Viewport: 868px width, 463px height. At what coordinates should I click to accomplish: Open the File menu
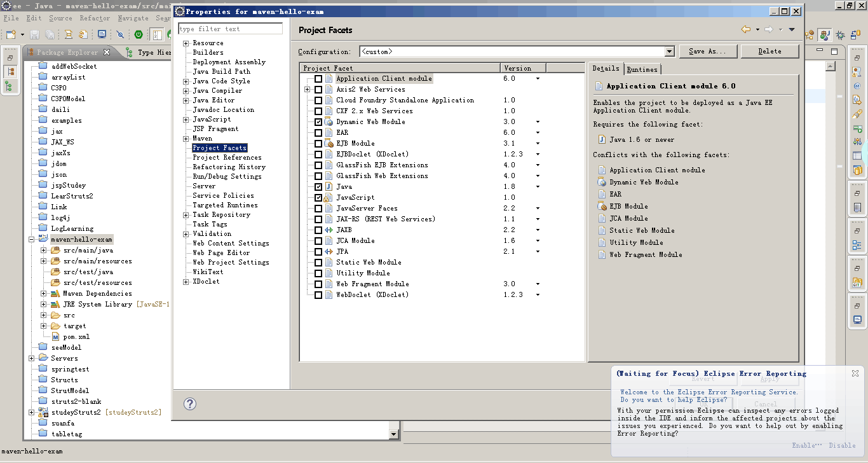click(x=11, y=18)
